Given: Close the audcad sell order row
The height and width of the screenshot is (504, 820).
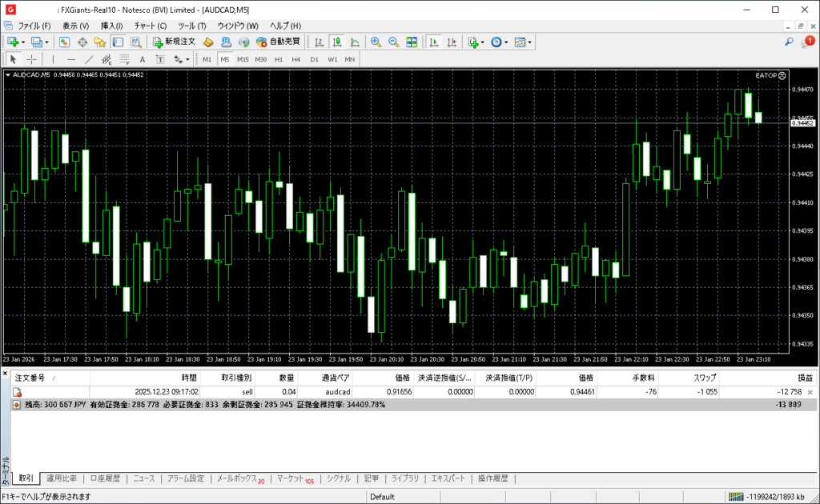Looking at the screenshot, I should coord(810,393).
